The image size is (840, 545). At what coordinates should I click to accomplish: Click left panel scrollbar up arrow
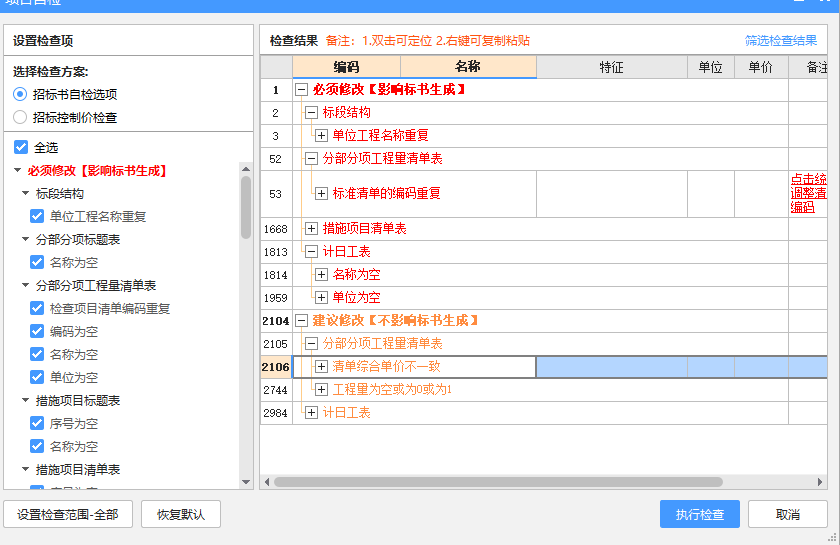tap(246, 169)
